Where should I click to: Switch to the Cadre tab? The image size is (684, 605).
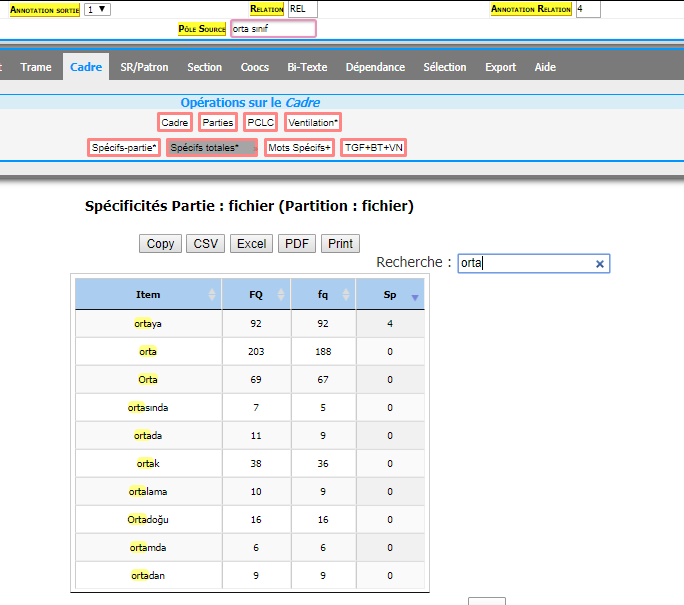tap(86, 67)
